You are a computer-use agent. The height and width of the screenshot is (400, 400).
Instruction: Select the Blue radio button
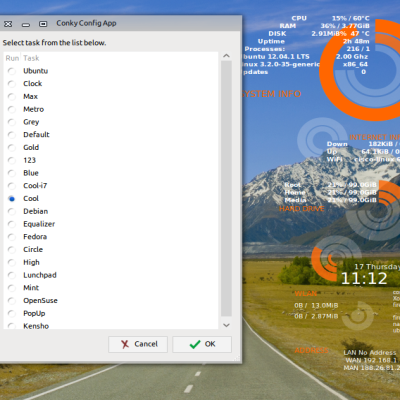[x=12, y=173]
